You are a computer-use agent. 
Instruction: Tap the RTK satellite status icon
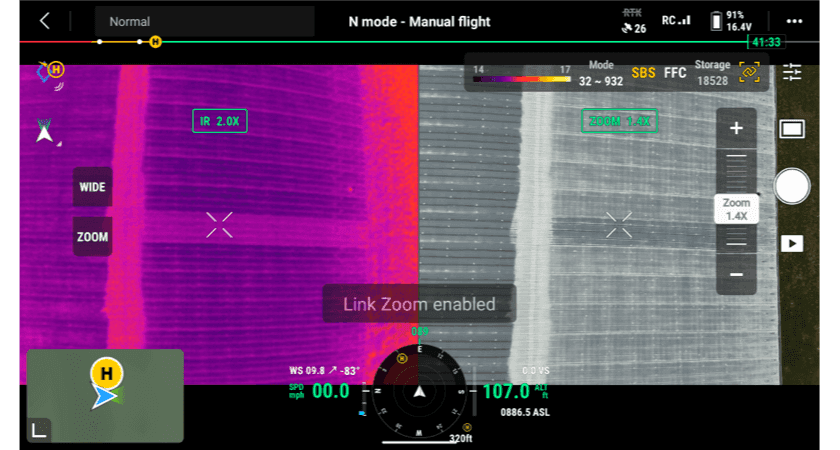pyautogui.click(x=633, y=21)
